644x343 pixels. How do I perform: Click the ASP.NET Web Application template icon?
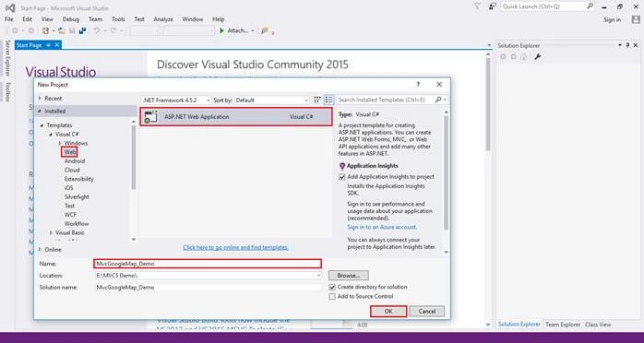tap(150, 117)
